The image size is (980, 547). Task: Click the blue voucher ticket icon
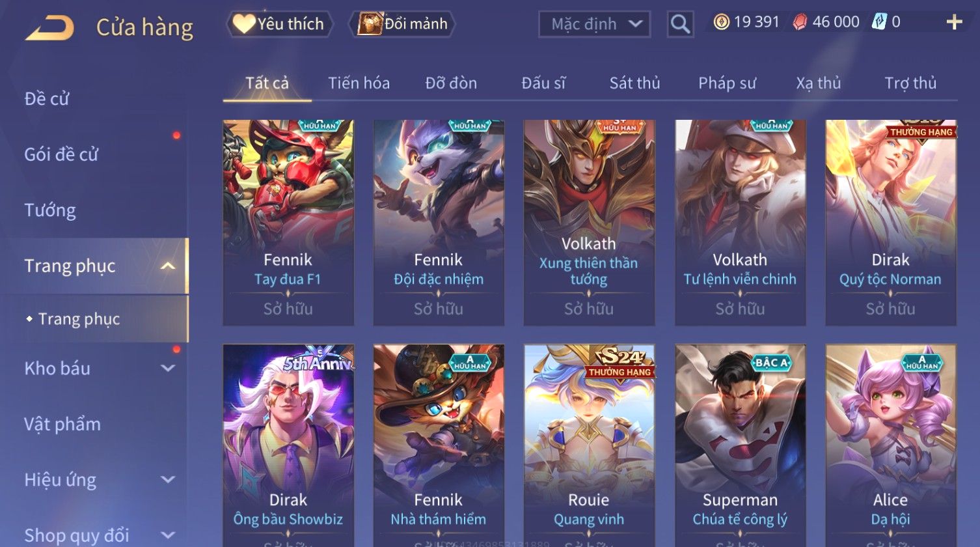click(x=880, y=22)
